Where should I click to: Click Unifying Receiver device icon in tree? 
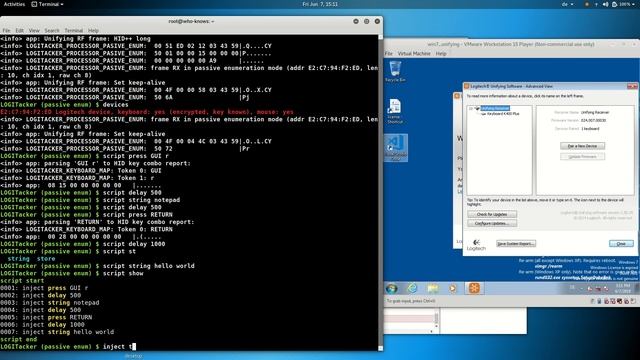point(477,108)
